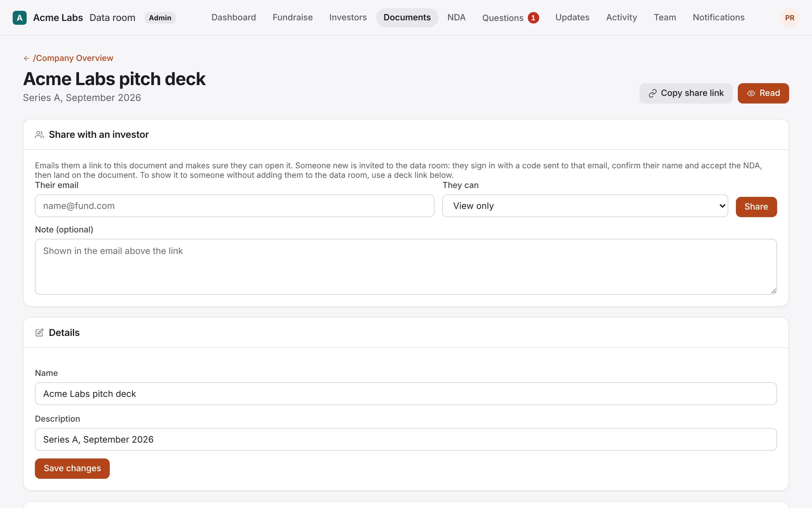Screen dimensions: 812x508
Task: Click into the Note (optional) text area
Action: [406, 267]
